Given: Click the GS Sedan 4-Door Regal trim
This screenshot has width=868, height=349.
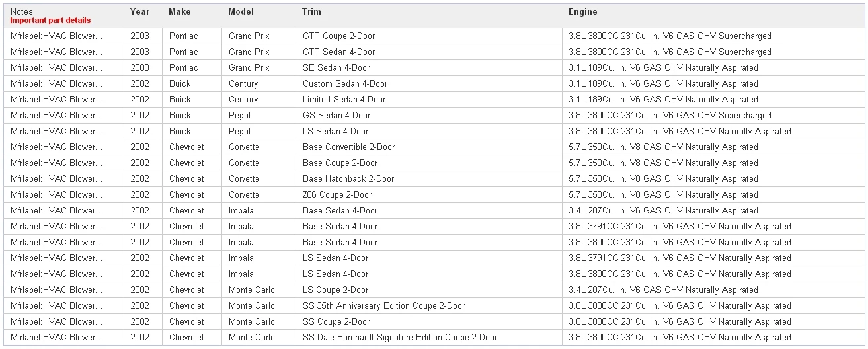Looking at the screenshot, I should 336,116.
